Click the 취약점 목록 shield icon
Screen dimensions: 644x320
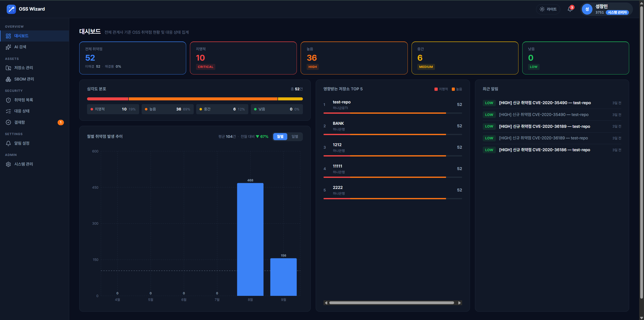click(8, 100)
